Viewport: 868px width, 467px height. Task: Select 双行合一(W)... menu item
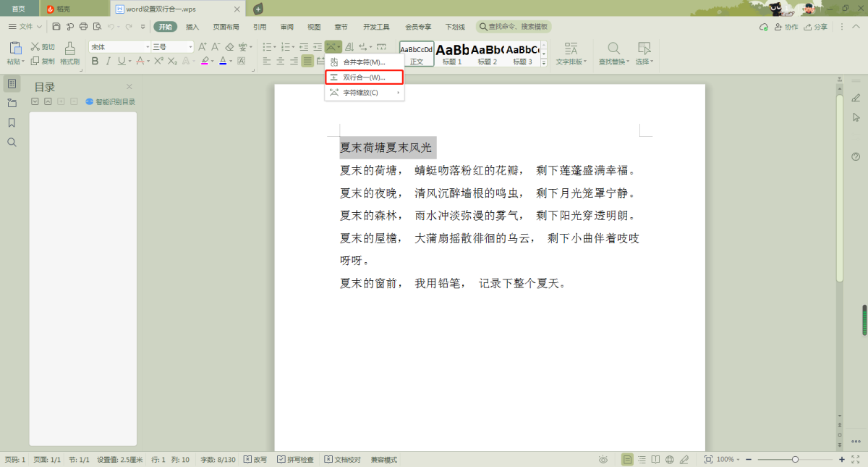pyautogui.click(x=365, y=77)
